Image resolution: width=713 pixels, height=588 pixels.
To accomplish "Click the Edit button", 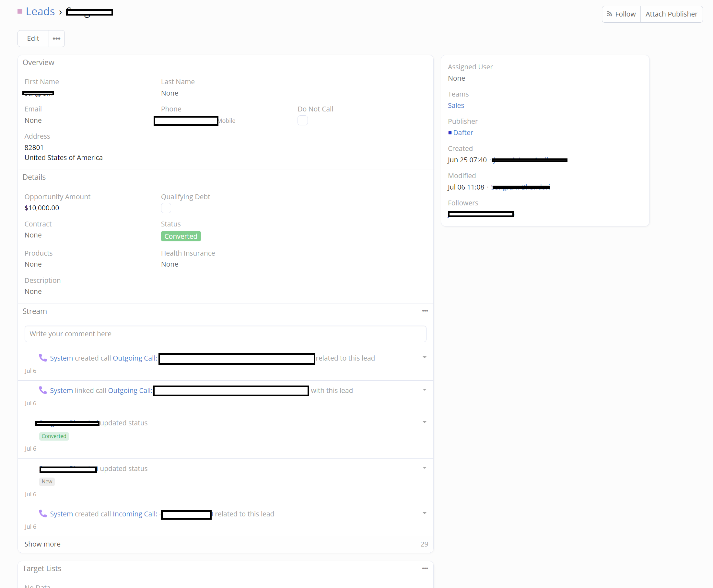I will [x=33, y=39].
